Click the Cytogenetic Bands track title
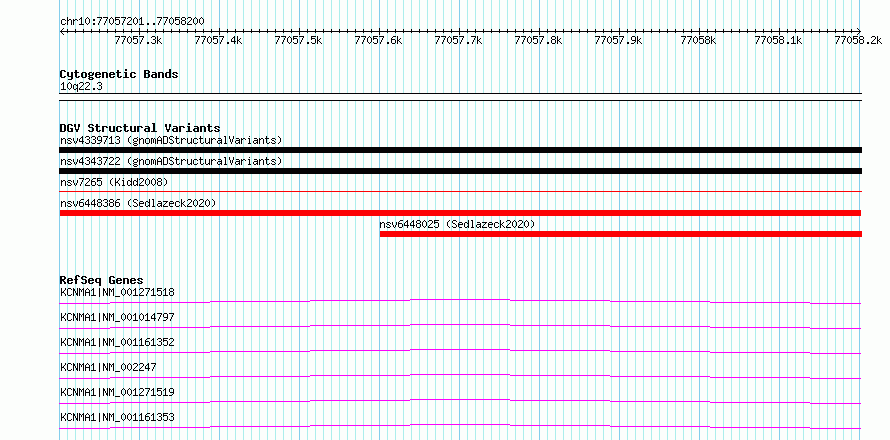This screenshot has height=440, width=890. pyautogui.click(x=119, y=74)
